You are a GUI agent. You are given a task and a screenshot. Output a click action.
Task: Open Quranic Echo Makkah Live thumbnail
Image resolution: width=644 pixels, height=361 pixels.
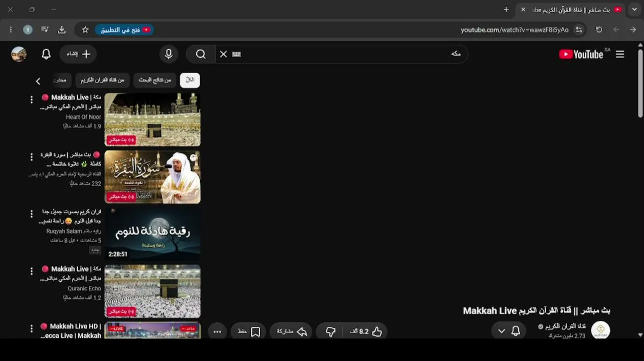(152, 291)
